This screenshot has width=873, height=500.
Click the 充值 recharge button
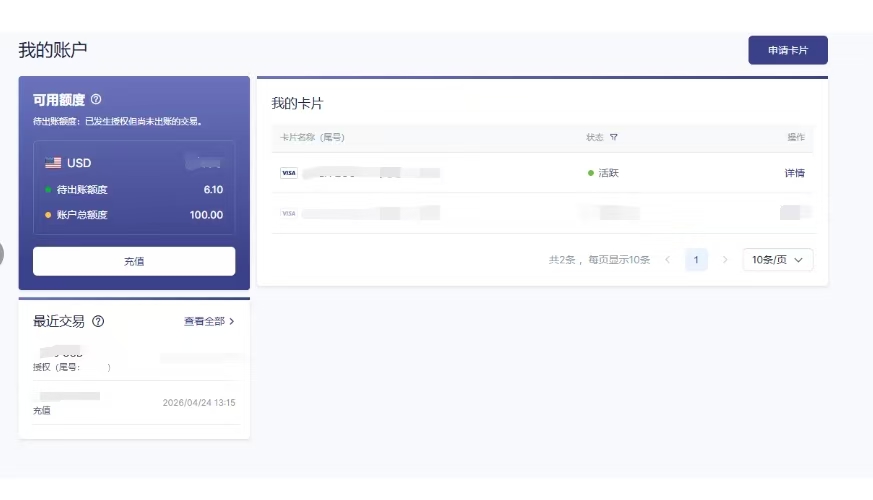[x=134, y=261]
